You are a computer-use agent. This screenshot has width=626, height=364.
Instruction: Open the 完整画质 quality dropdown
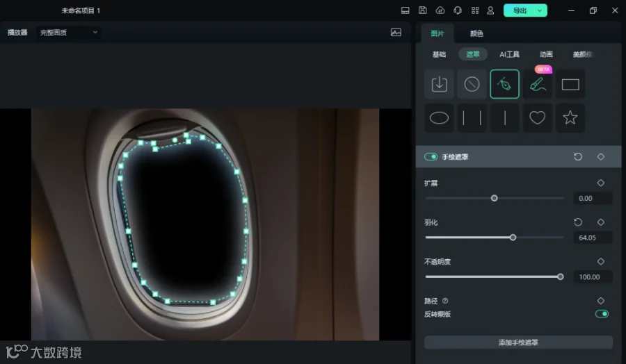coord(69,32)
